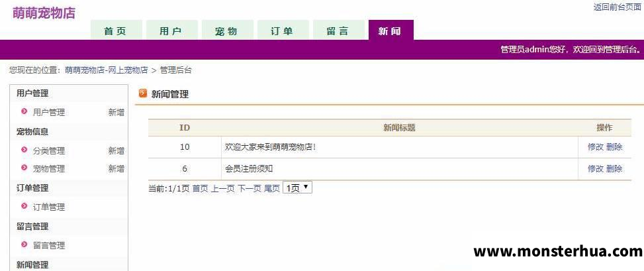Click sidebar section heading 新闻管理
Image resolution: width=644 pixels, height=271 pixels.
tap(32, 264)
